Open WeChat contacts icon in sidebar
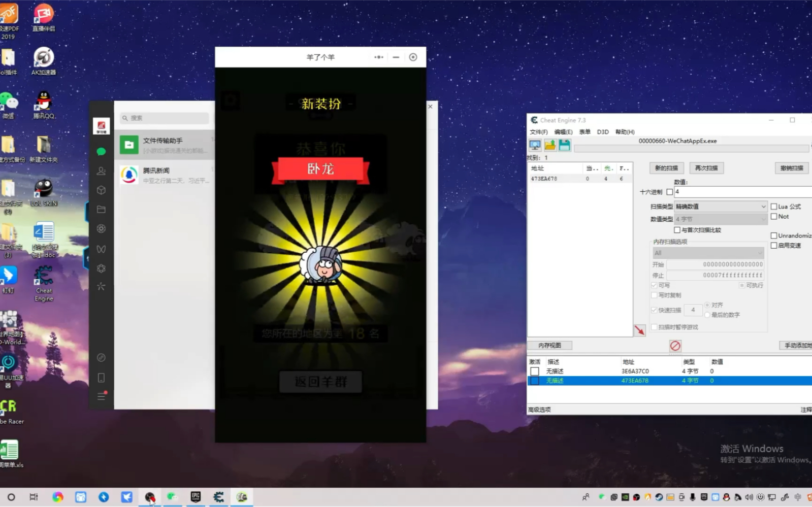 101,171
